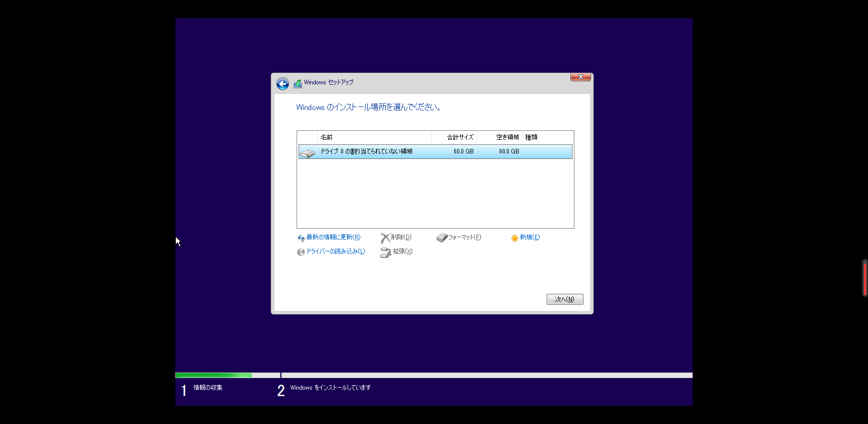This screenshot has width=868, height=424.
Task: Click the delete X icon
Action: click(385, 238)
